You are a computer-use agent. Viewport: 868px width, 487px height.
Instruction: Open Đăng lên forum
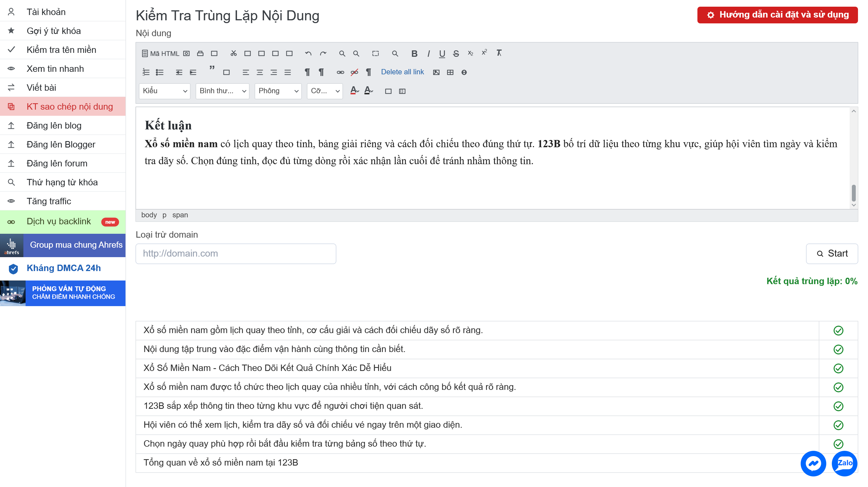[x=63, y=163]
